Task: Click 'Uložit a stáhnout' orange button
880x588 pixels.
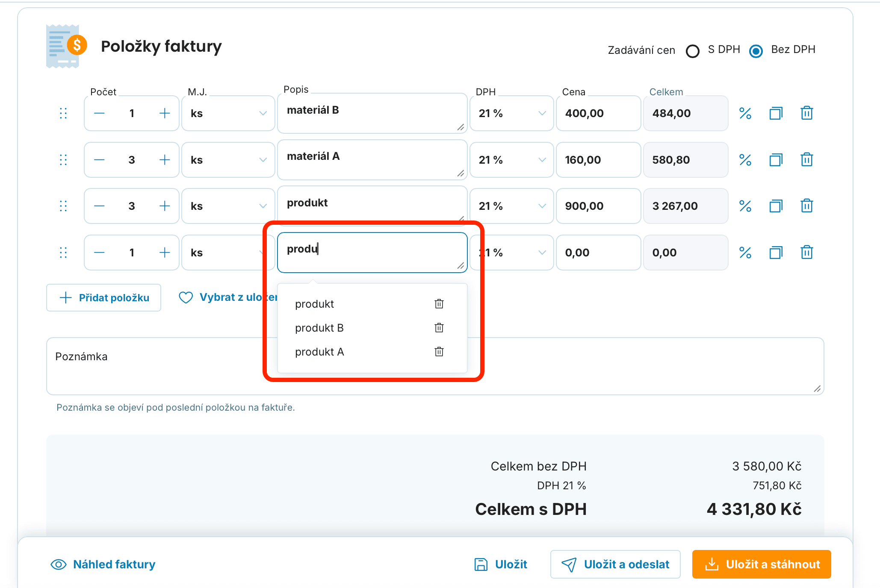Action: [762, 564]
